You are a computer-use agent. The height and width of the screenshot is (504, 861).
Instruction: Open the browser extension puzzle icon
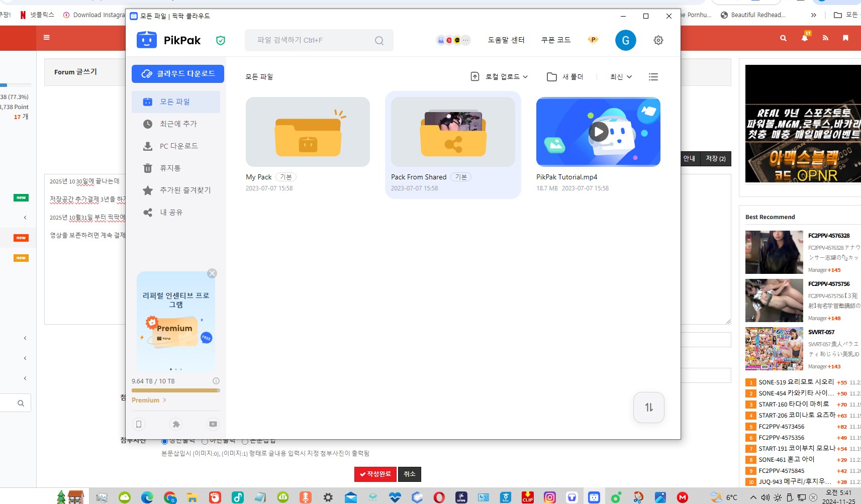[x=176, y=424]
